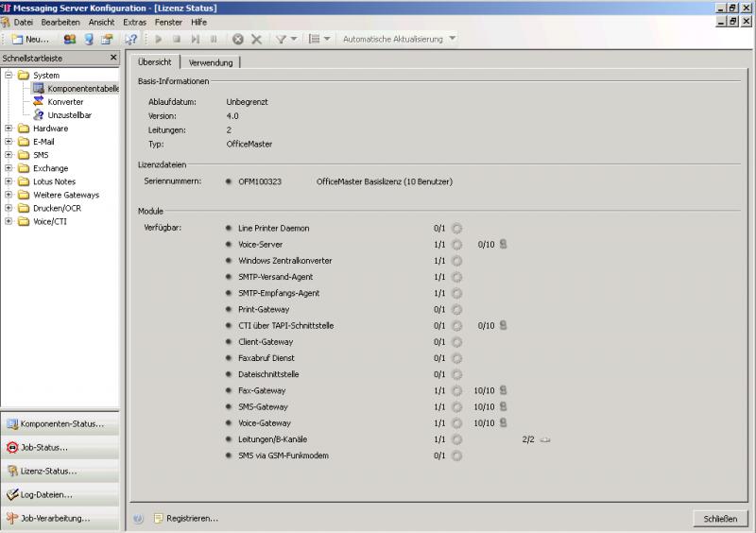756x533 pixels.
Task: Expand the Voice/CTI folder
Action: tap(9, 222)
